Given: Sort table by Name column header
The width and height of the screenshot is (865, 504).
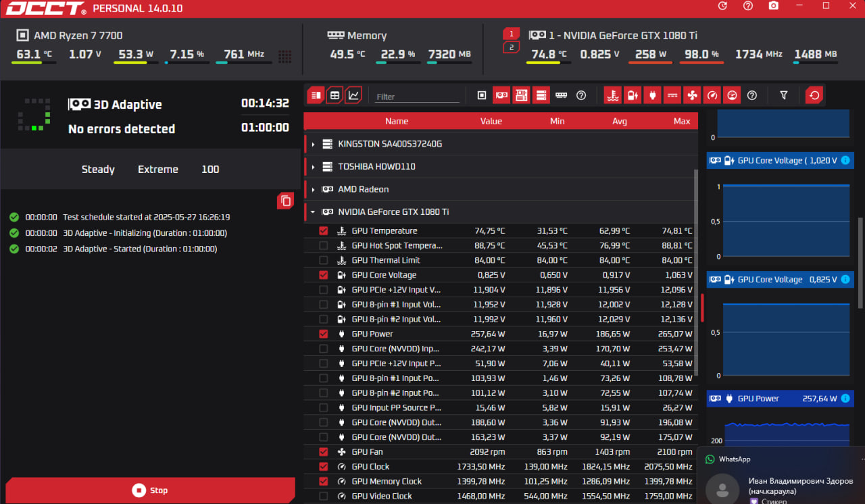Looking at the screenshot, I should click(x=397, y=121).
